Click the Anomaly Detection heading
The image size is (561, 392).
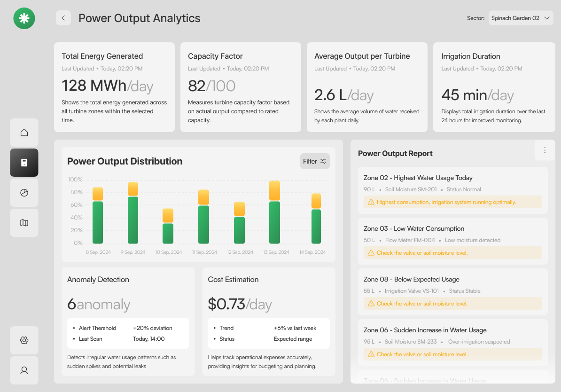coord(98,280)
